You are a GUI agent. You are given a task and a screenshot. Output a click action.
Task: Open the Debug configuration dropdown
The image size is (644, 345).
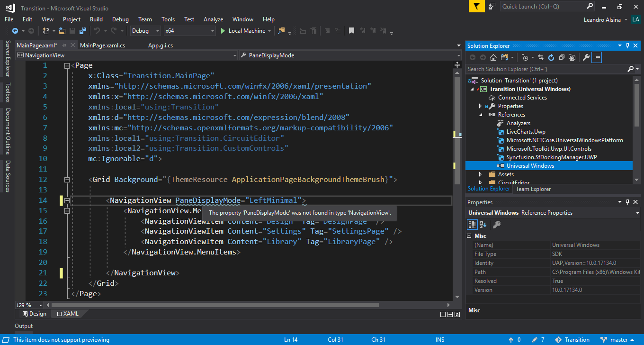coord(146,31)
